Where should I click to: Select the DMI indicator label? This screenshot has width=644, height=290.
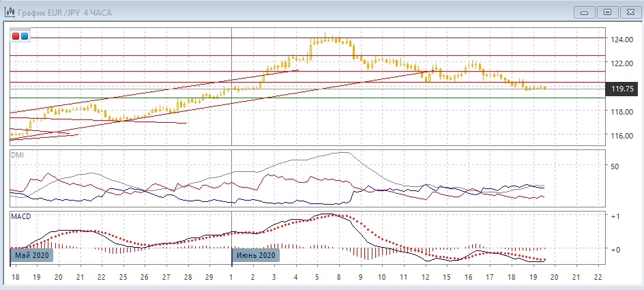[x=17, y=156]
